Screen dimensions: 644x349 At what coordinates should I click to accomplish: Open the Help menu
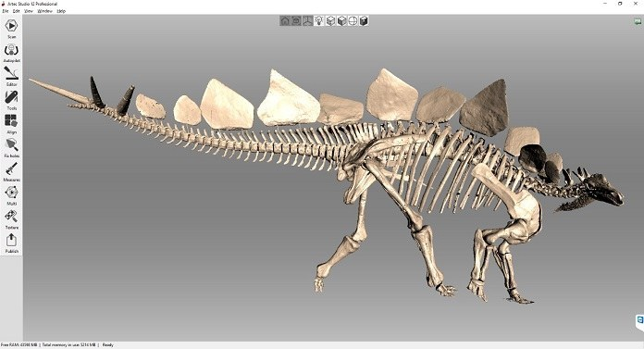click(x=61, y=11)
